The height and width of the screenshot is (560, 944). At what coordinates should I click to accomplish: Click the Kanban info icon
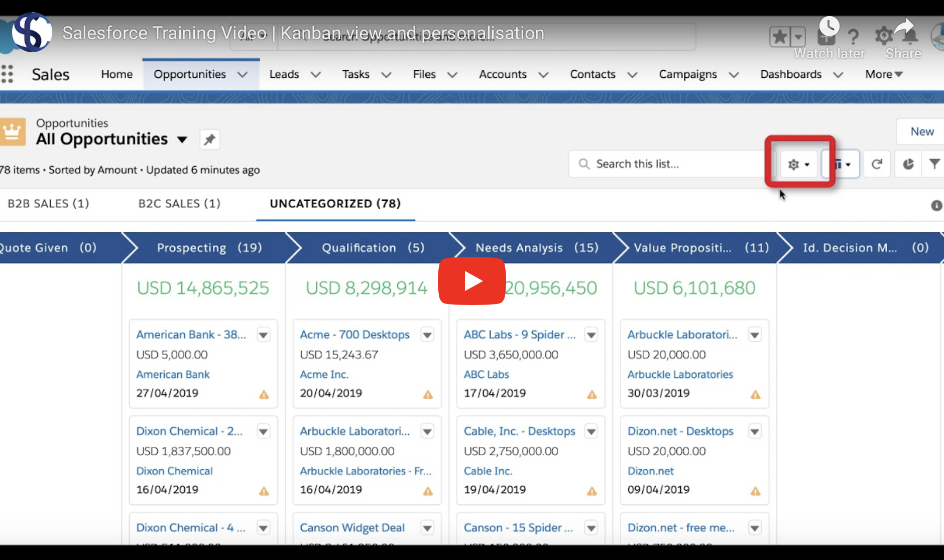[936, 205]
